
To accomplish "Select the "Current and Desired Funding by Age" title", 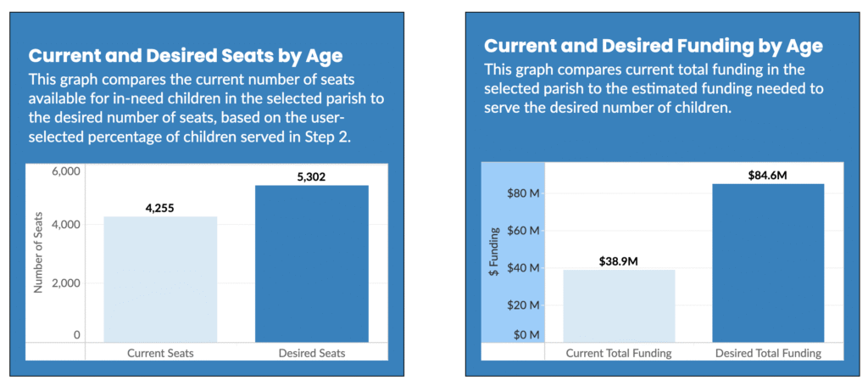I will [653, 46].
